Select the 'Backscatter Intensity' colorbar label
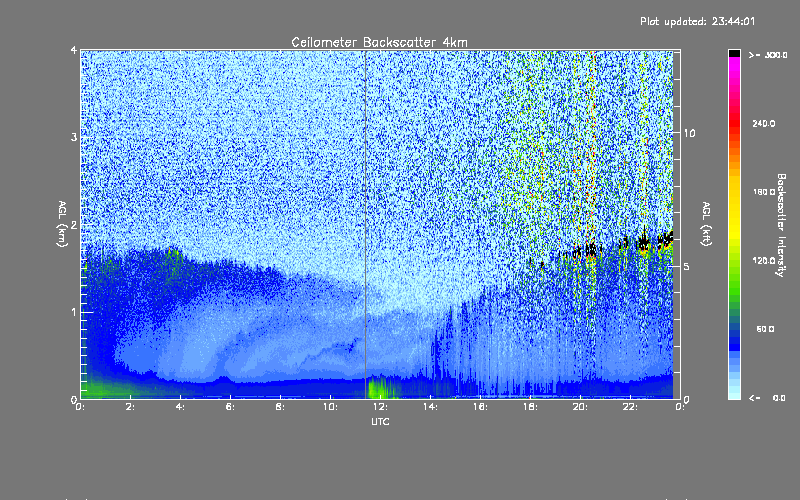Viewport: 800px width, 500px height. tap(781, 225)
